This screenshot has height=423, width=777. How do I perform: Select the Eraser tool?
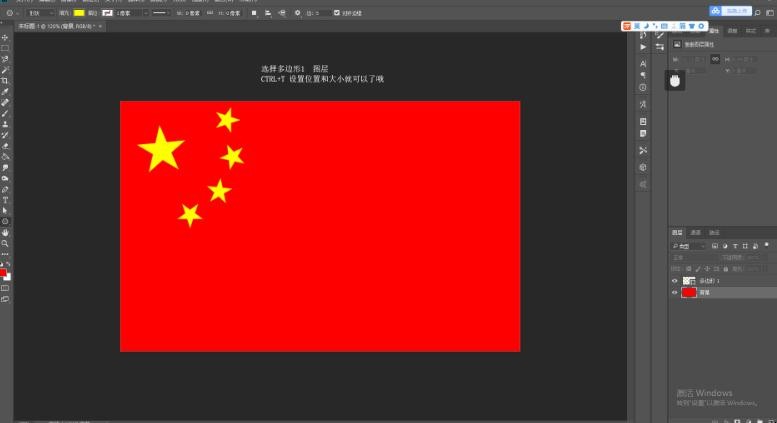(x=5, y=146)
